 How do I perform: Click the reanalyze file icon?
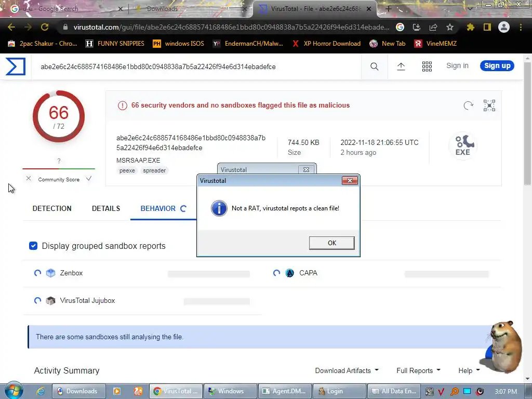tap(468, 105)
